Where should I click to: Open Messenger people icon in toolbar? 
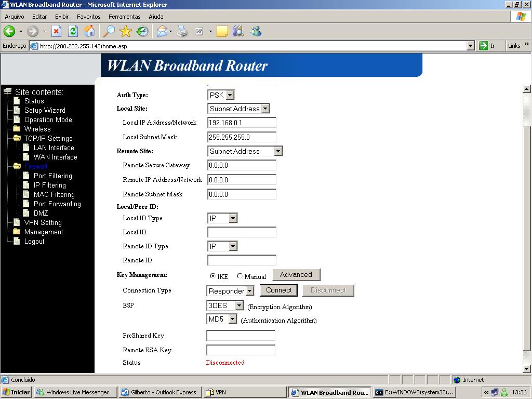256,31
